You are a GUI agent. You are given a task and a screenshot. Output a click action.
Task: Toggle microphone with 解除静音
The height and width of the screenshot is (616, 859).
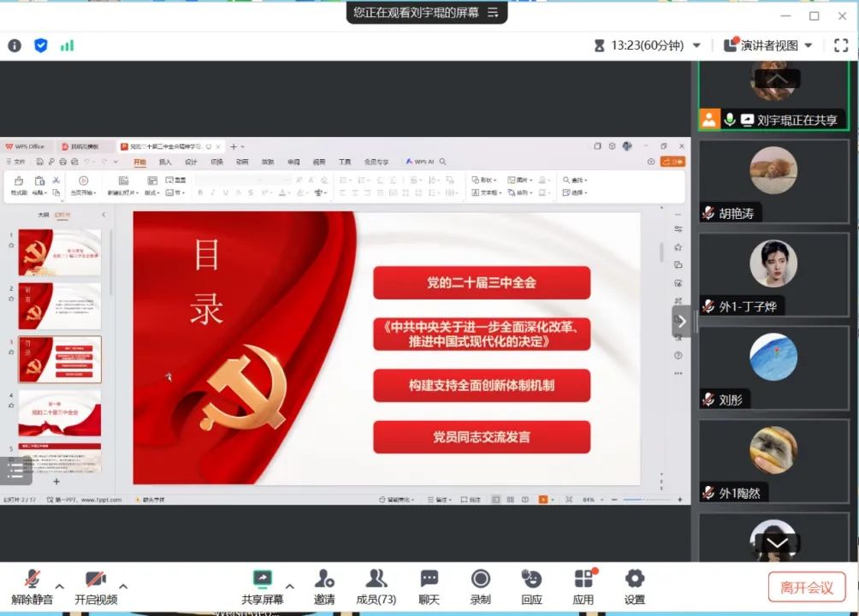tap(32, 580)
